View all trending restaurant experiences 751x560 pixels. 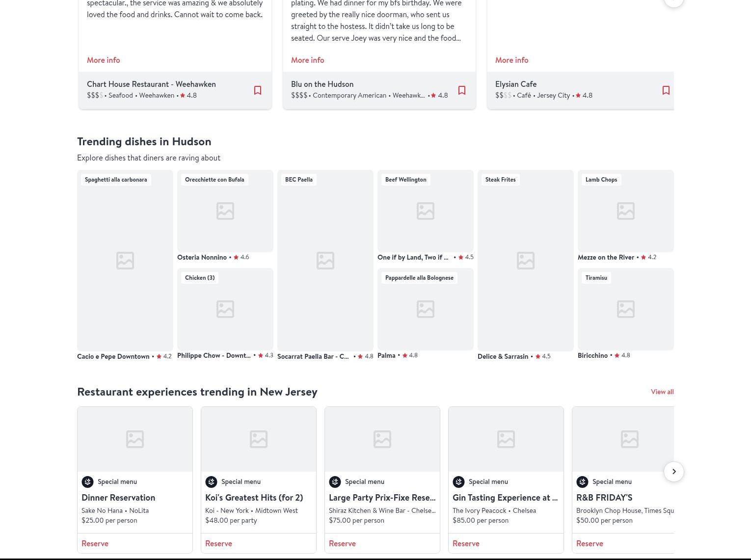[662, 392]
